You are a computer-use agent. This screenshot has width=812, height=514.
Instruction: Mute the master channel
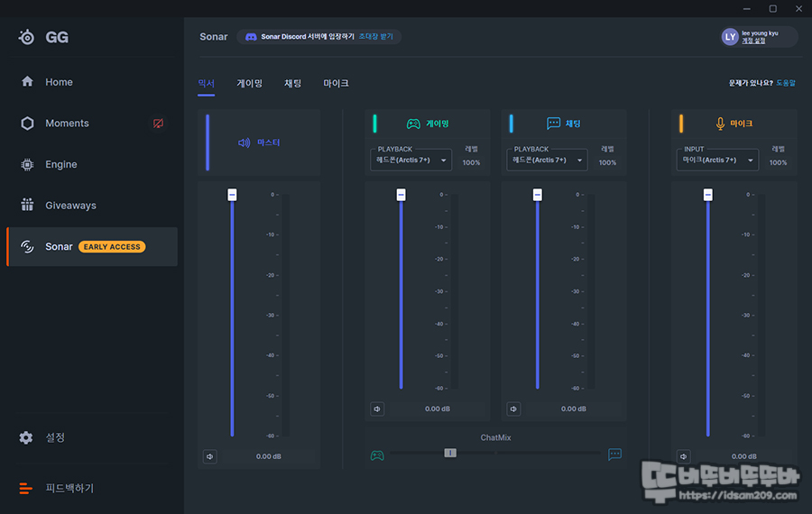point(209,456)
